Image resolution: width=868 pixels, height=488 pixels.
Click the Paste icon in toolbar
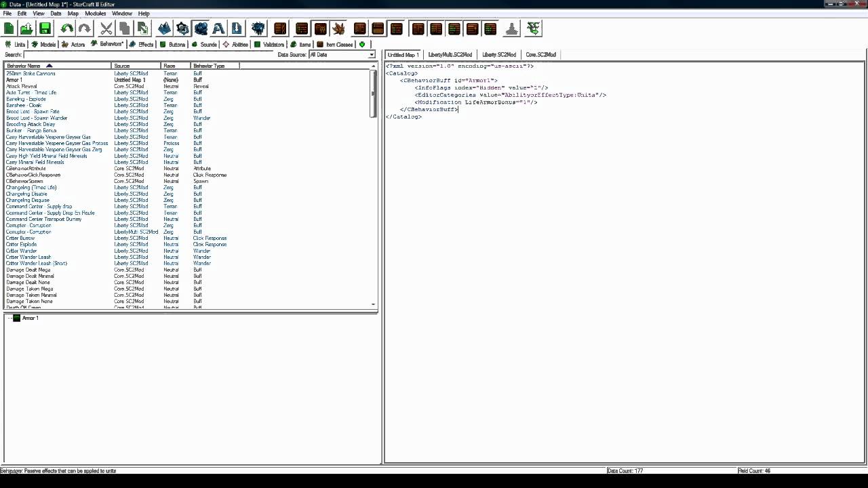pyautogui.click(x=142, y=28)
